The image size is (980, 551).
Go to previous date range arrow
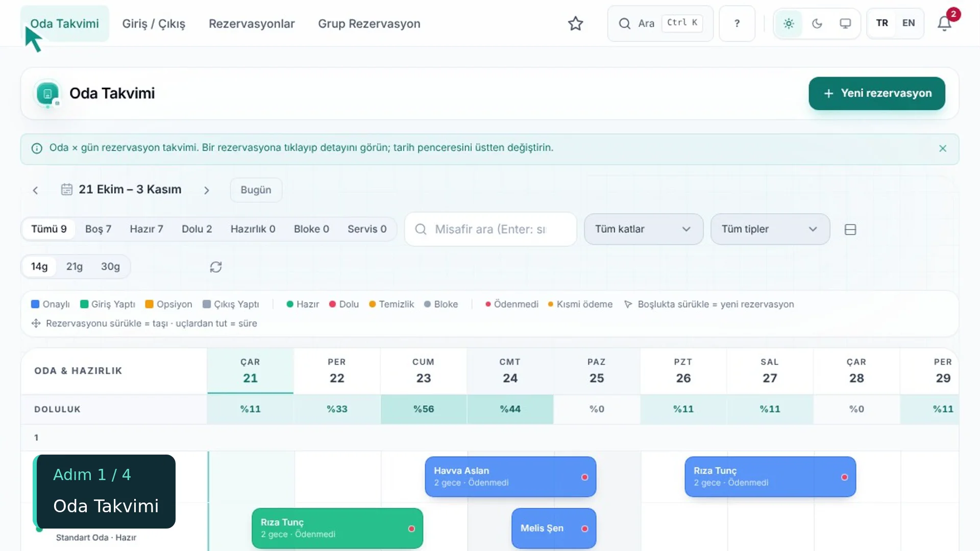click(x=35, y=190)
